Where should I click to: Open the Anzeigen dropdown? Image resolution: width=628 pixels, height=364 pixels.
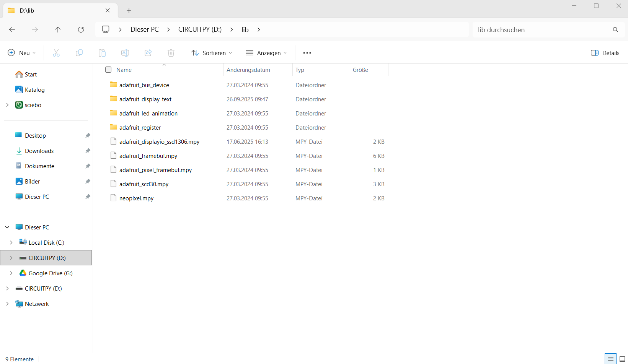point(266,53)
